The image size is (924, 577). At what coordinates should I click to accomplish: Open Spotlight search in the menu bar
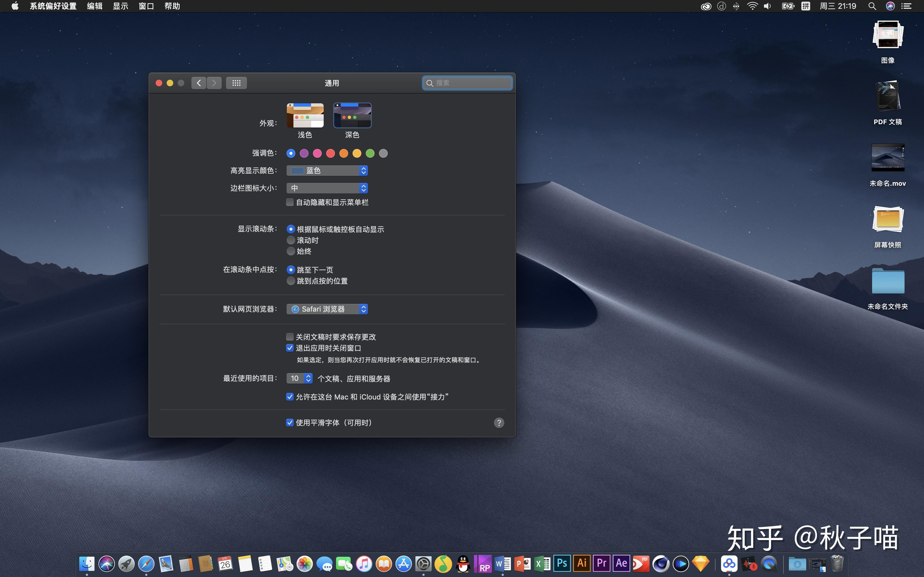[872, 6]
